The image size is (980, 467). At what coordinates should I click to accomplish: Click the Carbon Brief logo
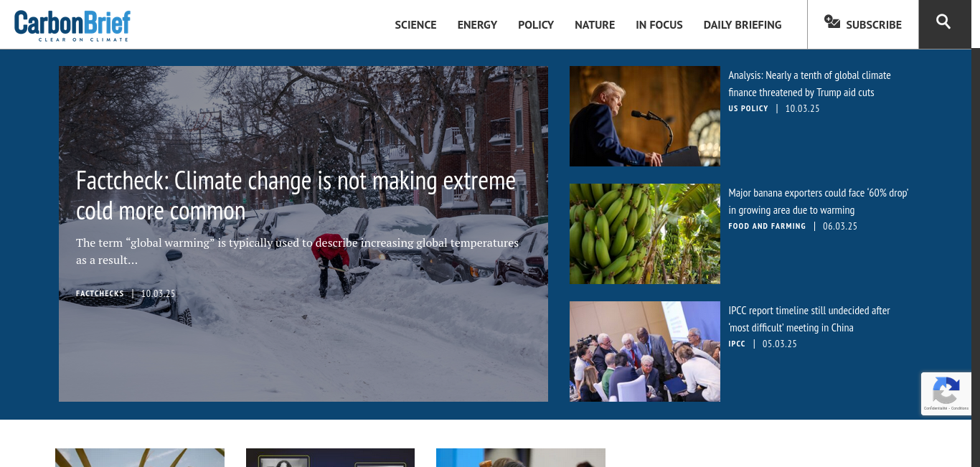coord(72,25)
